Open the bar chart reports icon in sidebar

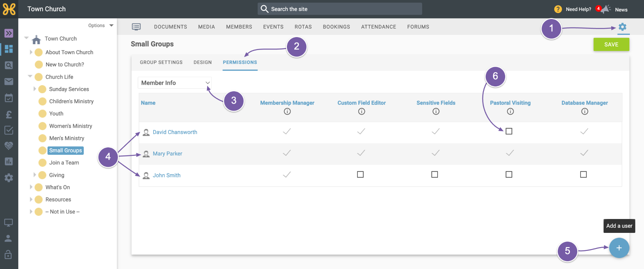pyautogui.click(x=9, y=161)
